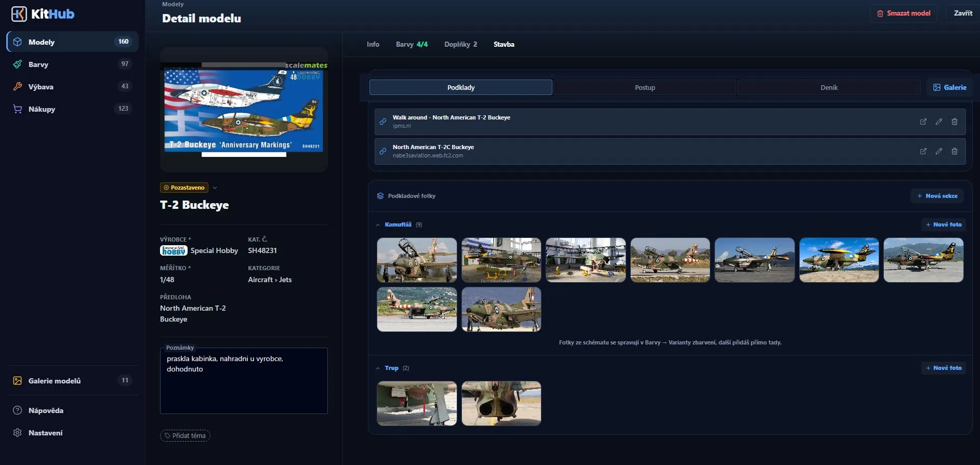Open external link for Walk around reference
Image resolution: width=980 pixels, height=465 pixels.
[x=923, y=122]
